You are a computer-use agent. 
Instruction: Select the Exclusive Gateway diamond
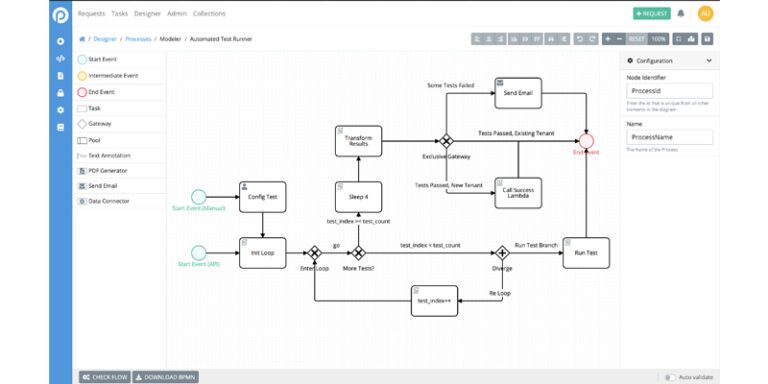click(446, 141)
